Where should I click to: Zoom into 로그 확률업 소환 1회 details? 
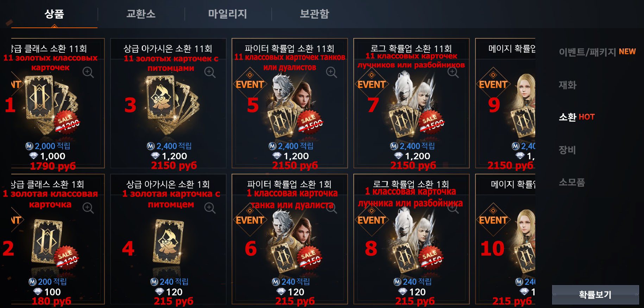tap(453, 208)
